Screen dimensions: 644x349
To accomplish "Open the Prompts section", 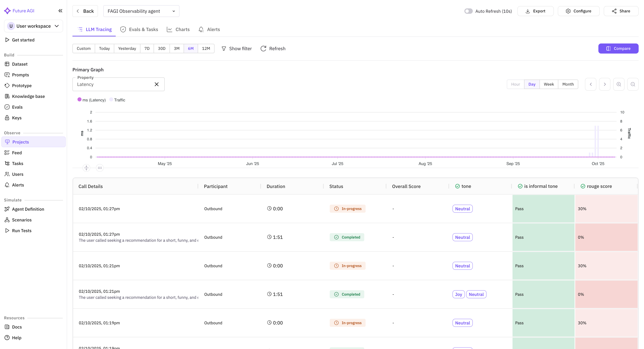I will tap(20, 75).
